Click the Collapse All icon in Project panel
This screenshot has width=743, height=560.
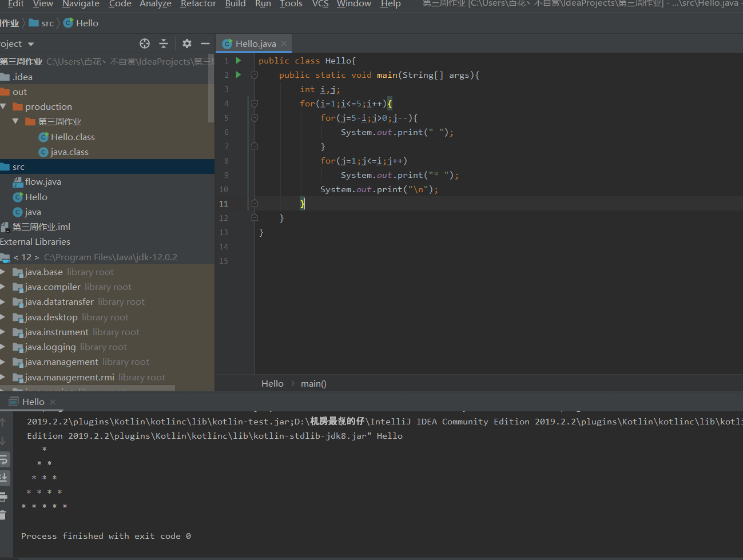click(164, 43)
